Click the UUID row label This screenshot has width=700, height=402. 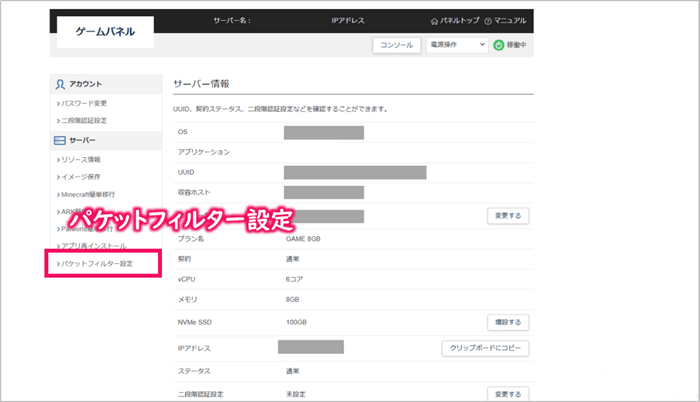point(186,172)
